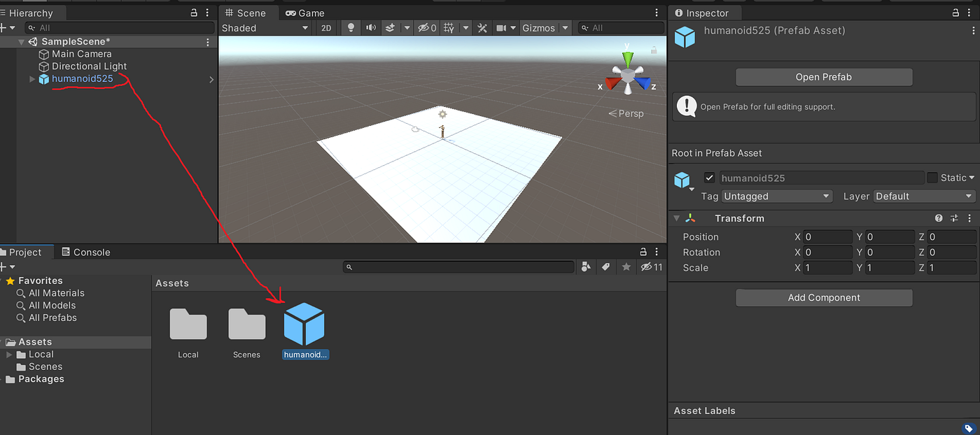Toggle audio in the Scene view
Image resolution: width=980 pixels, height=435 pixels.
tap(371, 27)
